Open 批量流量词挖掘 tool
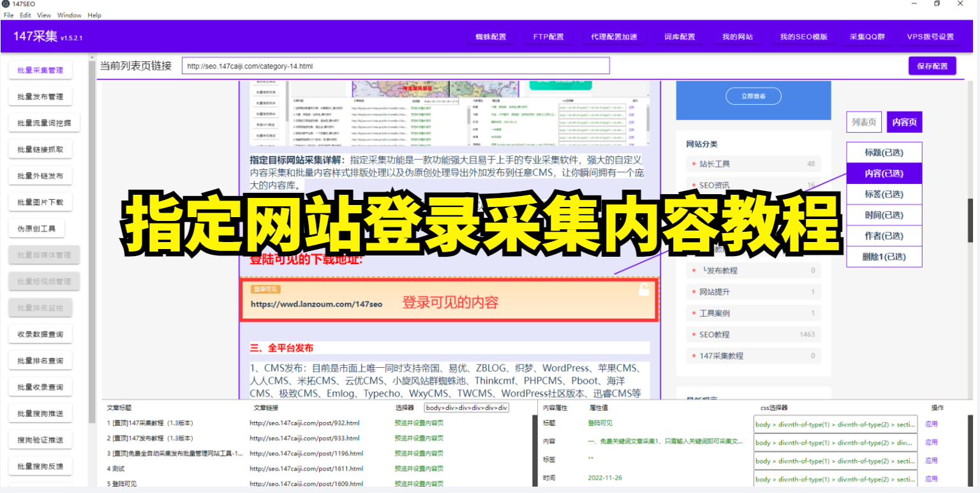The width and height of the screenshot is (980, 493). [x=44, y=123]
